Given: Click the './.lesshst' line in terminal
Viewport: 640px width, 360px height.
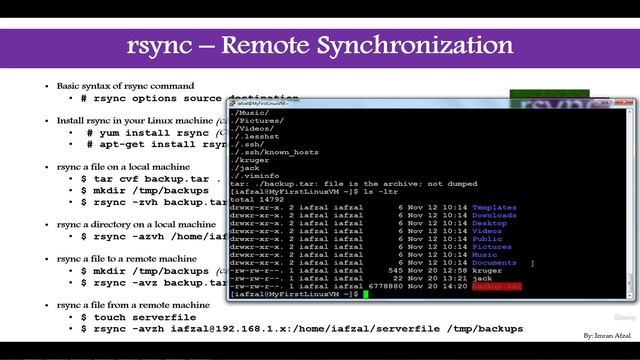Looking at the screenshot, I should point(254,136).
